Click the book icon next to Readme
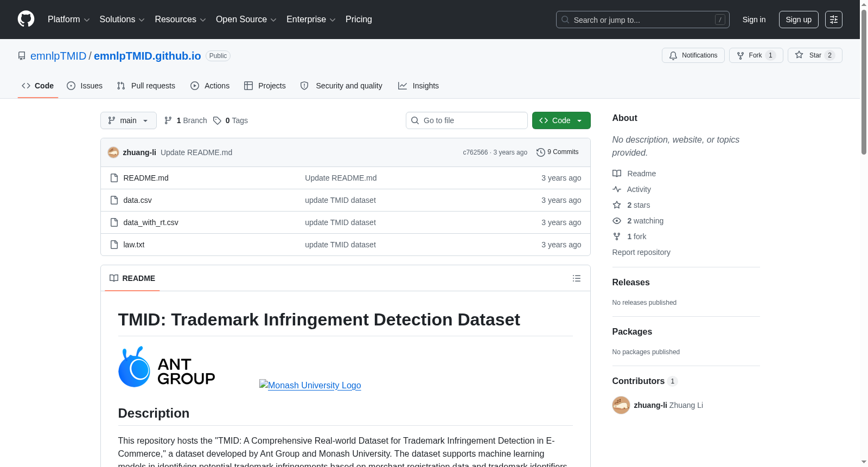The width and height of the screenshot is (868, 467). [x=617, y=174]
